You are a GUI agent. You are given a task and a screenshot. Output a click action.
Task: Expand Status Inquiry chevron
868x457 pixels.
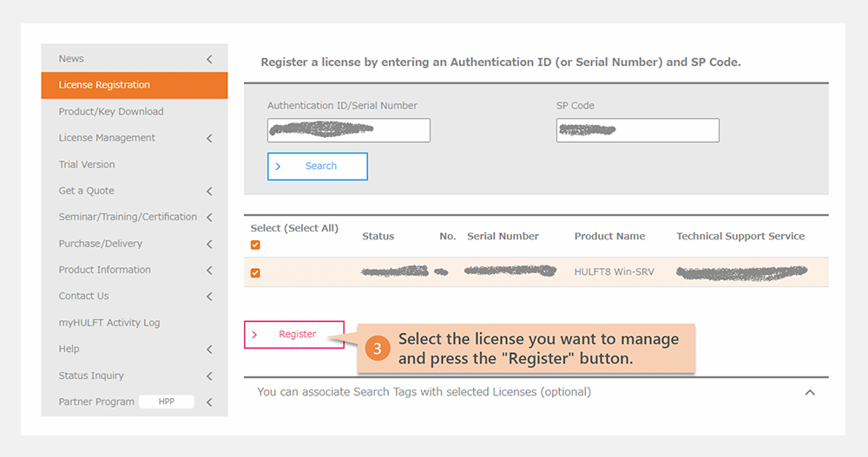209,376
